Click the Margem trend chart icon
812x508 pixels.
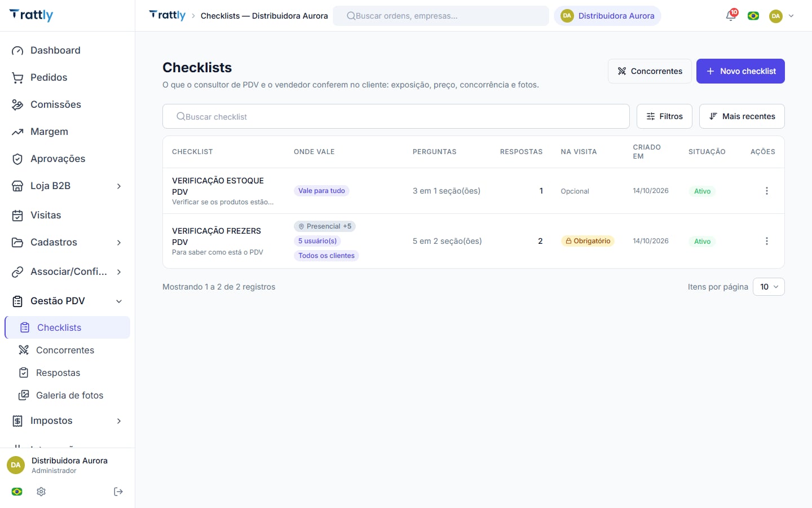(17, 132)
